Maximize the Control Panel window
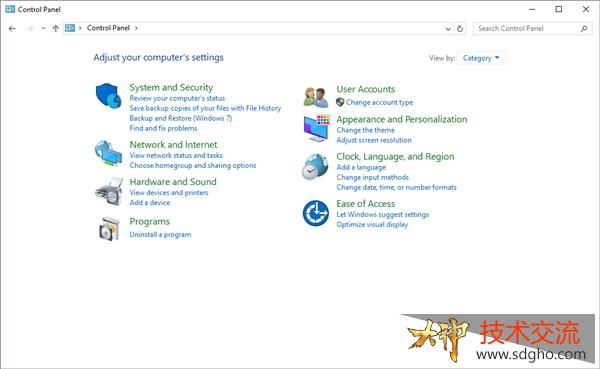 click(x=559, y=9)
